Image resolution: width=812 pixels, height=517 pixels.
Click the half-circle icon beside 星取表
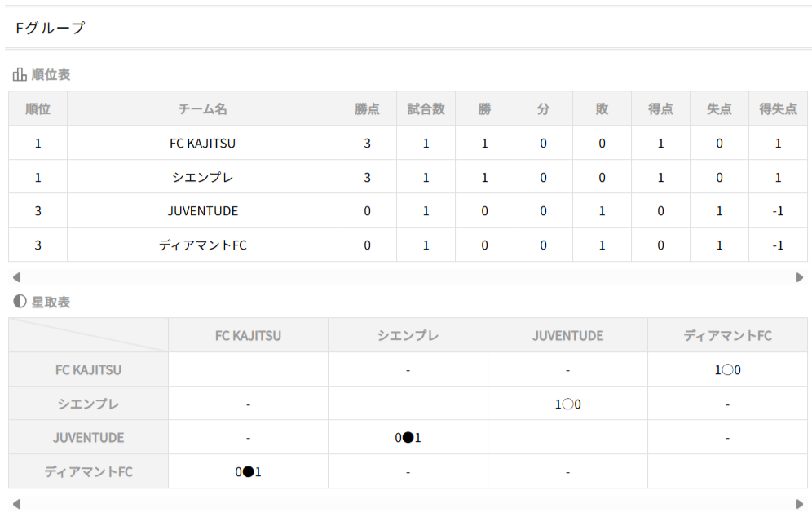[x=20, y=302]
